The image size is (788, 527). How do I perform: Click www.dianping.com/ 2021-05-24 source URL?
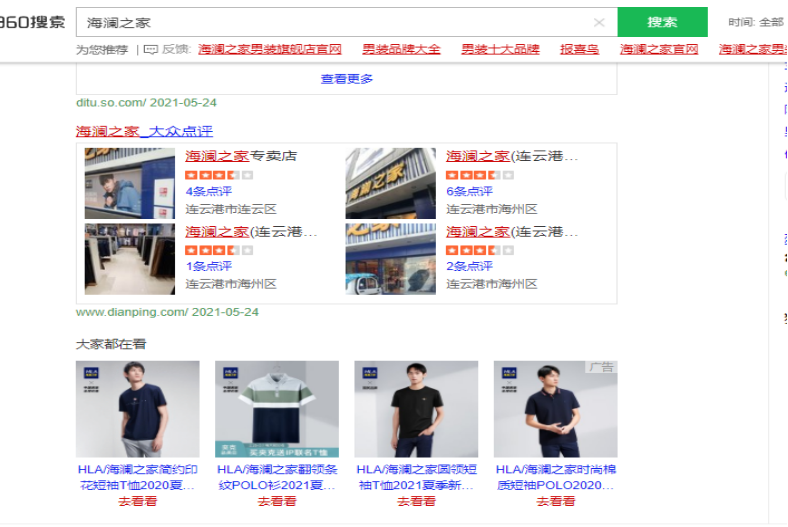tap(167, 312)
